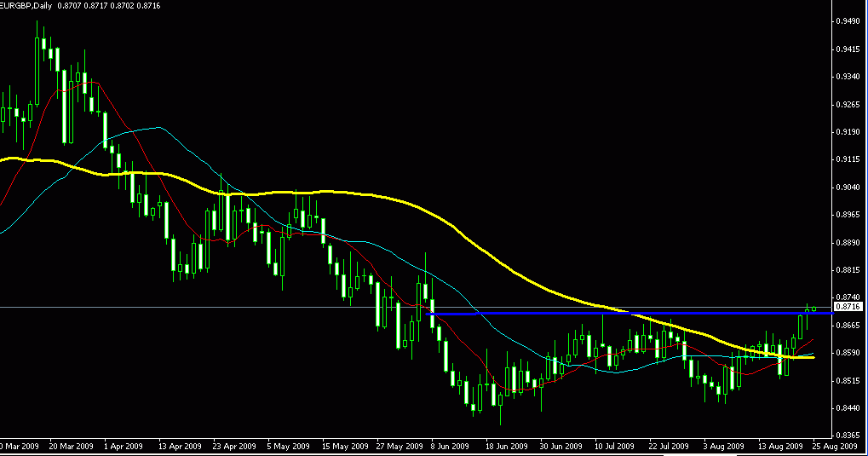Image resolution: width=868 pixels, height=456 pixels.
Task: Click the 18 Jun 2009 date label
Action: coord(507,446)
